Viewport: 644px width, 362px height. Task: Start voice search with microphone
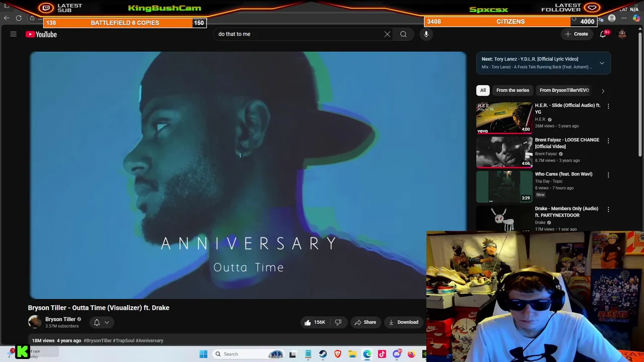point(426,34)
